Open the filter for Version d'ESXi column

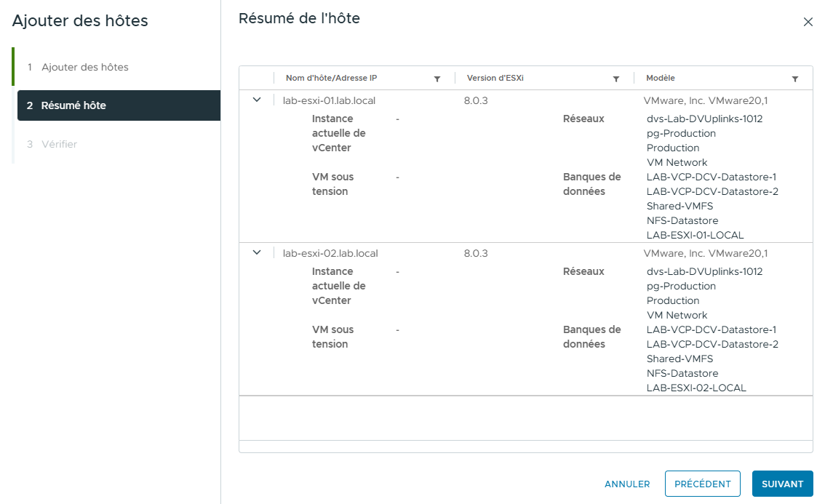(x=615, y=78)
